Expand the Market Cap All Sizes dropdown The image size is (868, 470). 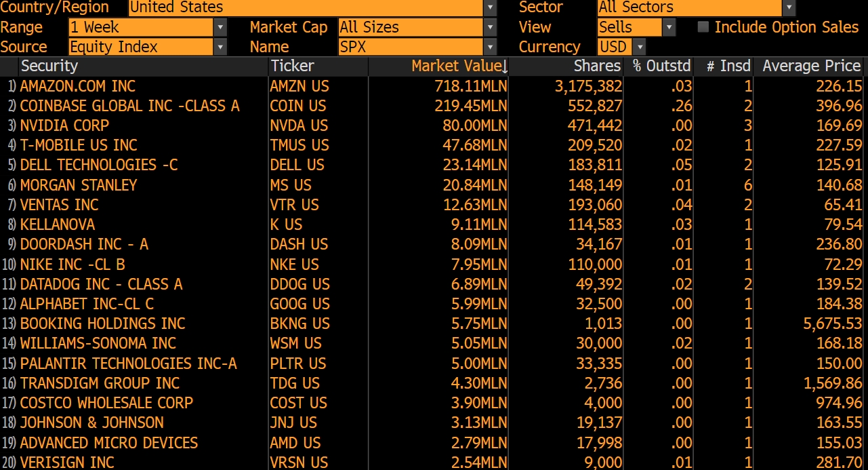tap(491, 27)
